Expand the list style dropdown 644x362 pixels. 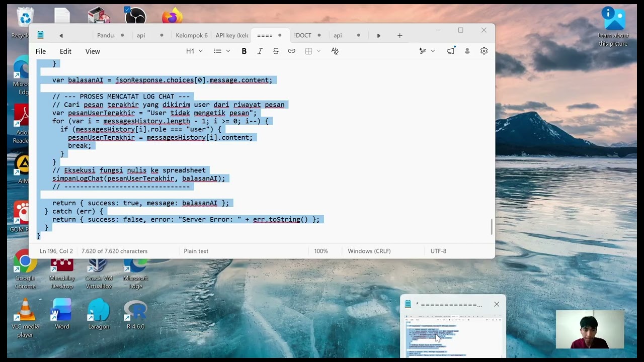coord(222,51)
